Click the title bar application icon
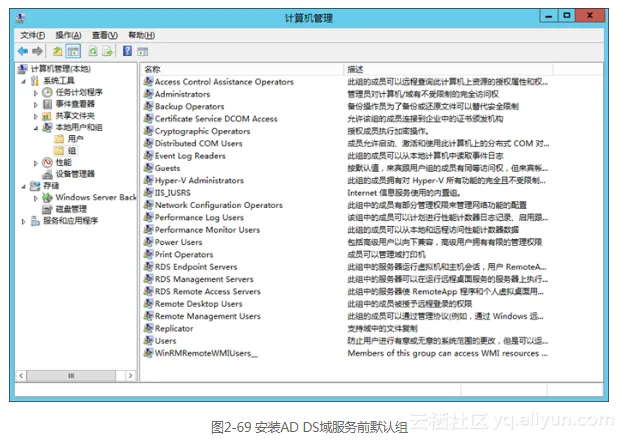Viewport: 625px width, 441px height. pos(21,18)
